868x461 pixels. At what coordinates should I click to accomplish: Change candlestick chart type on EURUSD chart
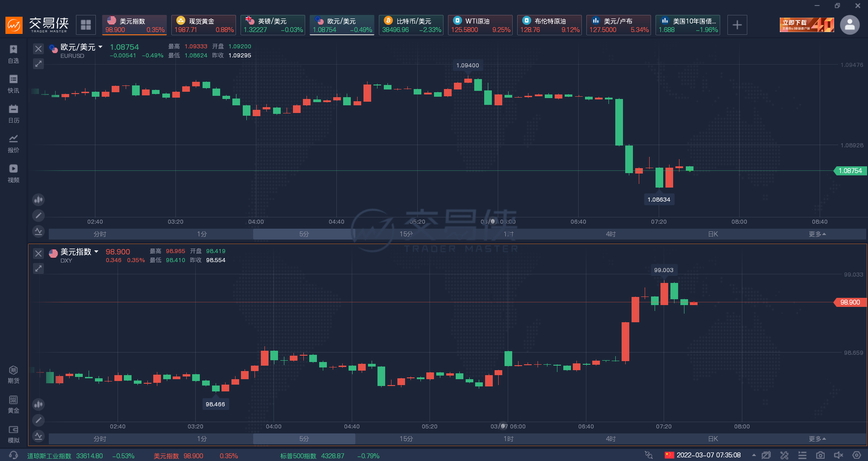pyautogui.click(x=38, y=199)
